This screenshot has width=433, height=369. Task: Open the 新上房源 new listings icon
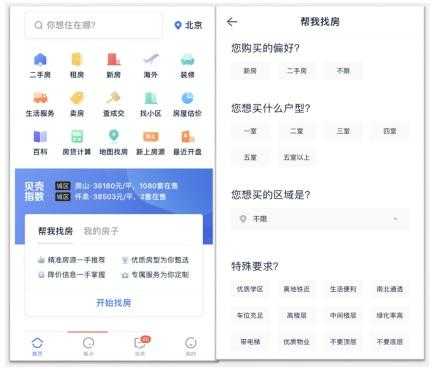click(x=151, y=137)
